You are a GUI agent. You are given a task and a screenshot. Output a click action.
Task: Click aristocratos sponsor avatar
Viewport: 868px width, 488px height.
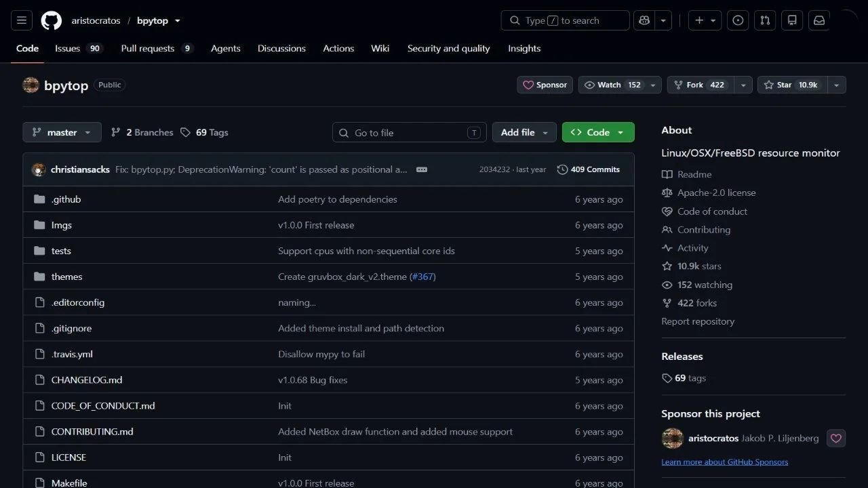672,439
